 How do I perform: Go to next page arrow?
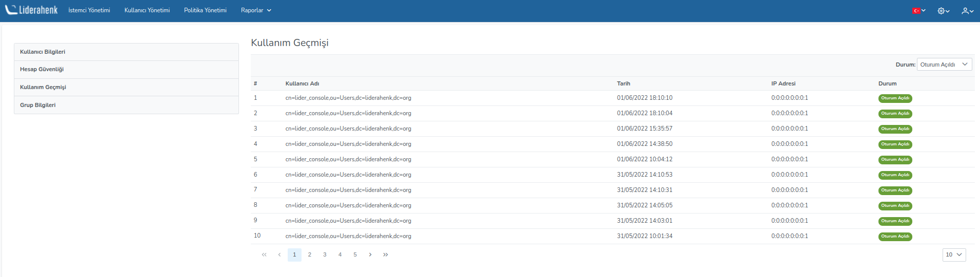click(370, 255)
